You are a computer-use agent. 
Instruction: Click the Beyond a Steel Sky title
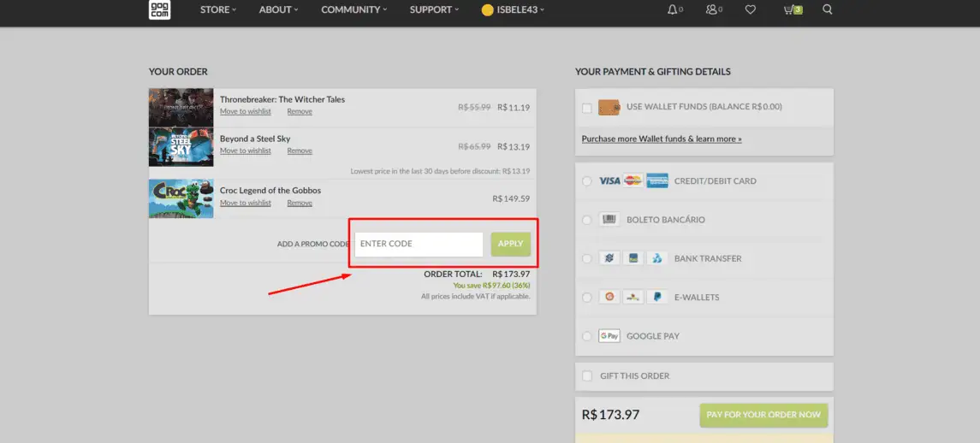(x=255, y=139)
